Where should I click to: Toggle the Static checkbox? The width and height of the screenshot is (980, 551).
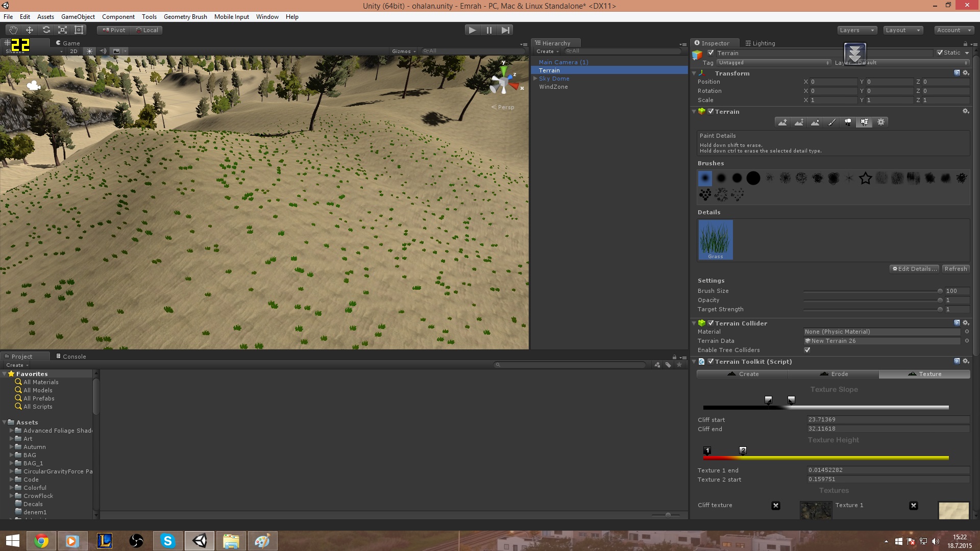tap(940, 53)
